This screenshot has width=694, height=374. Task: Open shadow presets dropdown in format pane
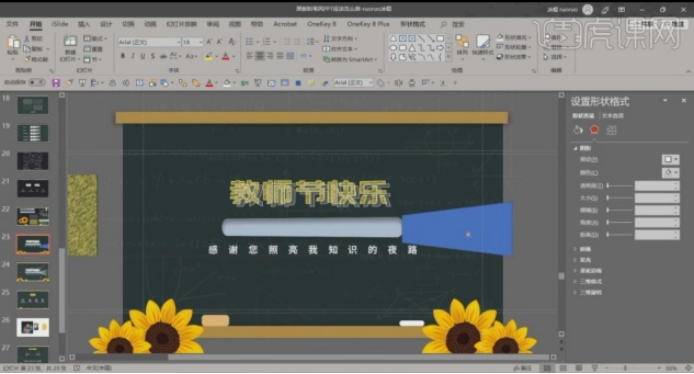[x=671, y=159]
